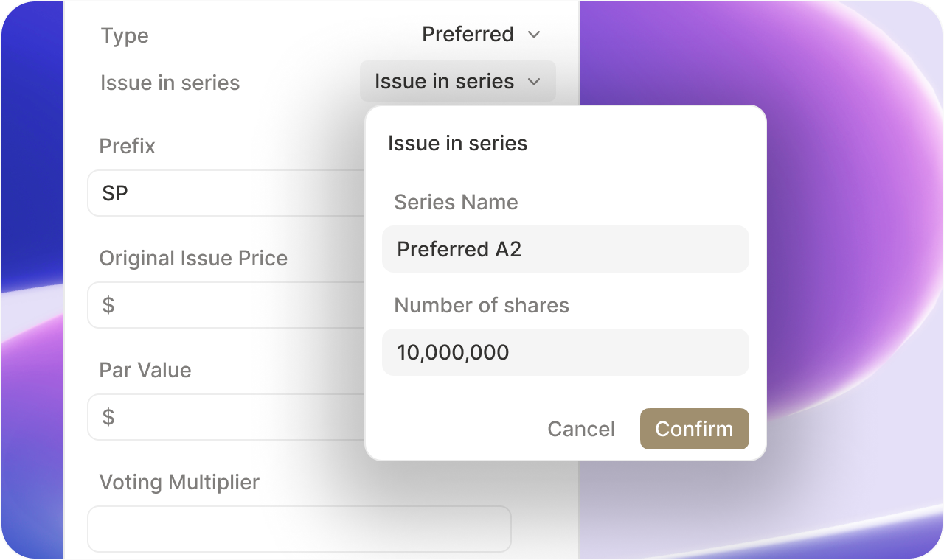Click the Original Issue Price label

193,258
